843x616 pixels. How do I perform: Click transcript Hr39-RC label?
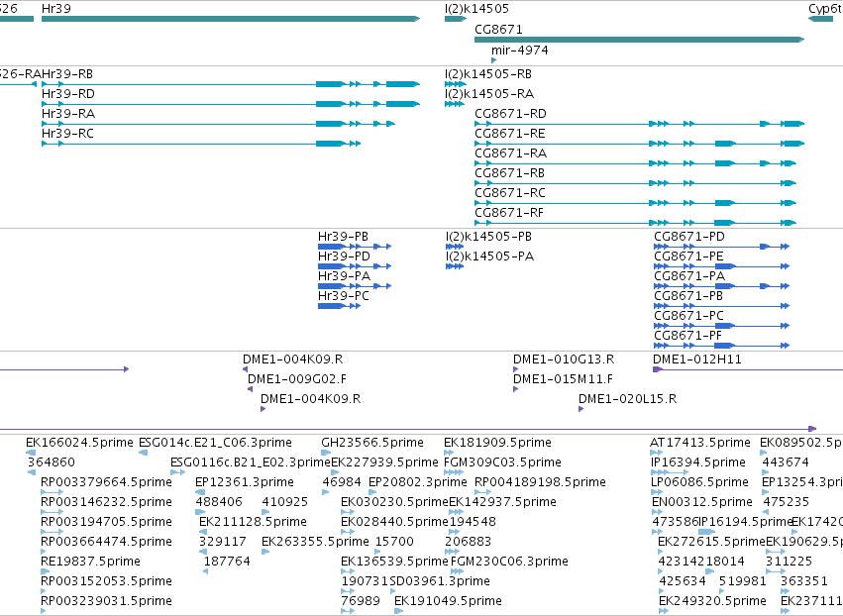pyautogui.click(x=67, y=134)
